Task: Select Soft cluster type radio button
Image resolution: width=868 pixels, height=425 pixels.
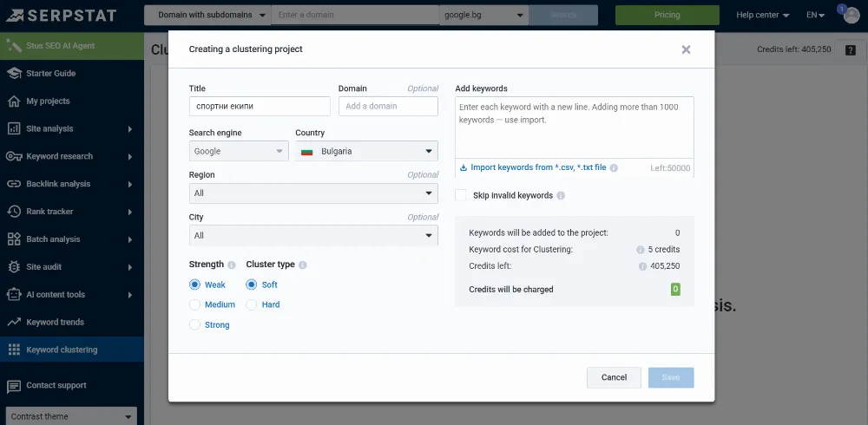Action: pos(252,284)
